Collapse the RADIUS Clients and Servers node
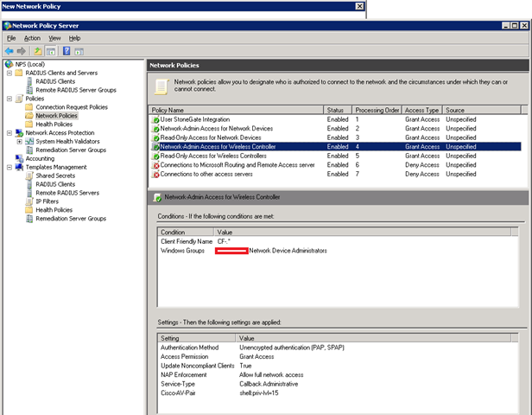Image resolution: width=532 pixels, height=415 pixels. 9,73
